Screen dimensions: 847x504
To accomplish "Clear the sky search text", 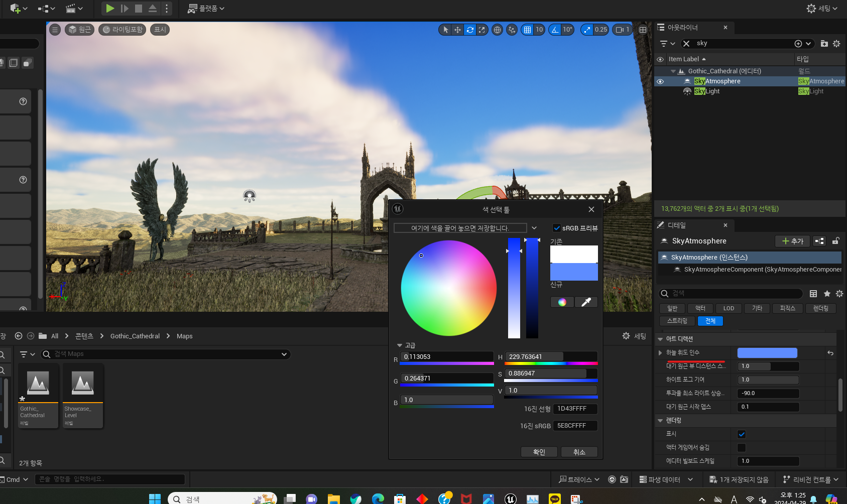I will pos(686,44).
